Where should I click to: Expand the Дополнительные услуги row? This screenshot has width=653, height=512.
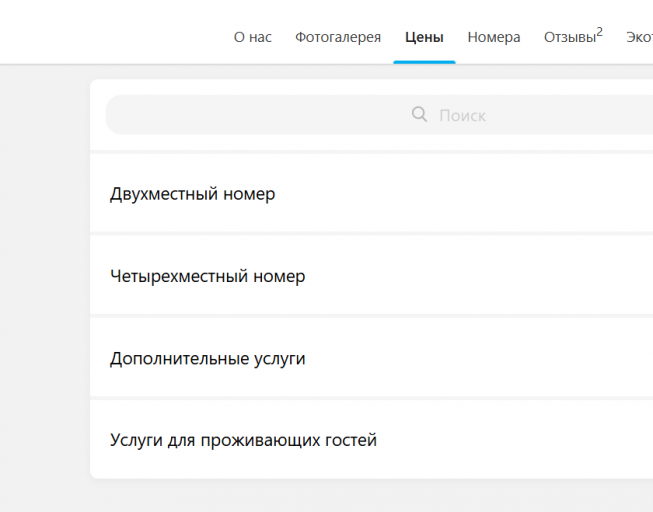pyautogui.click(x=371, y=358)
